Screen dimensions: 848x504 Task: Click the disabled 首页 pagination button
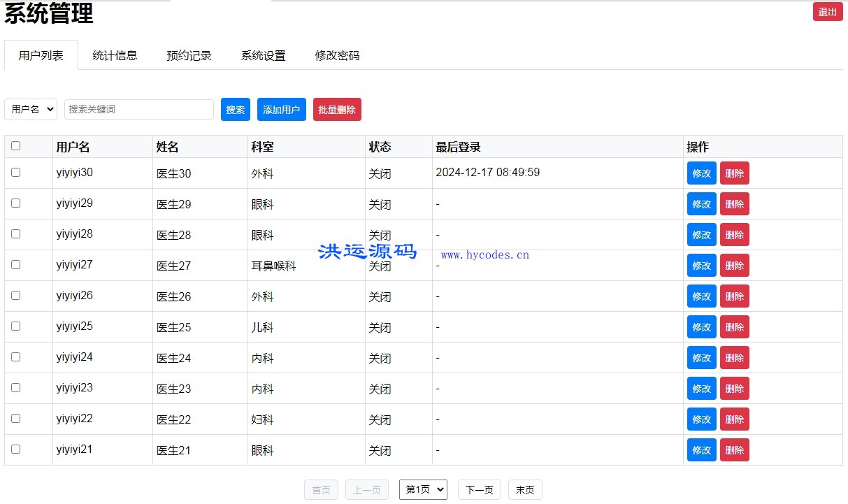(x=321, y=490)
